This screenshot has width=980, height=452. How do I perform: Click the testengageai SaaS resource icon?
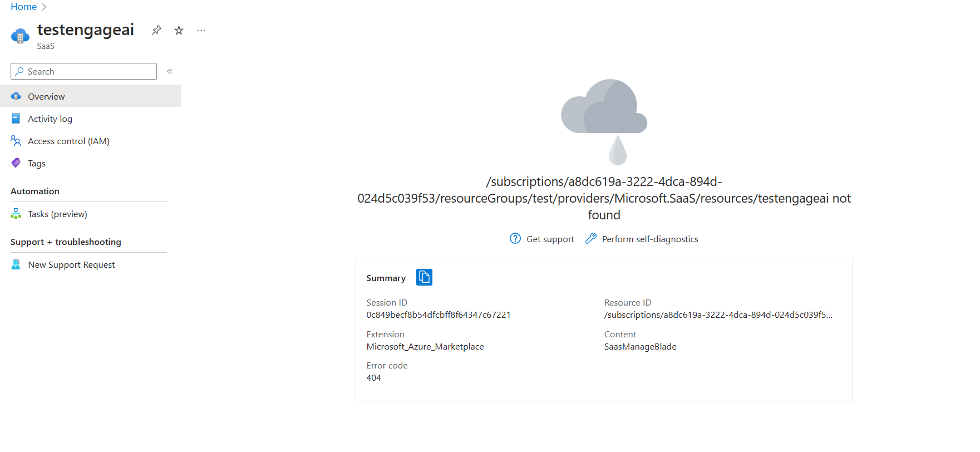[x=20, y=36]
